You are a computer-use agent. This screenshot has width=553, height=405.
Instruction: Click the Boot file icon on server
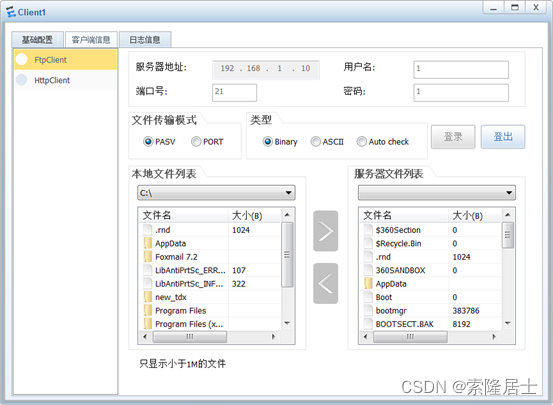[x=368, y=297]
